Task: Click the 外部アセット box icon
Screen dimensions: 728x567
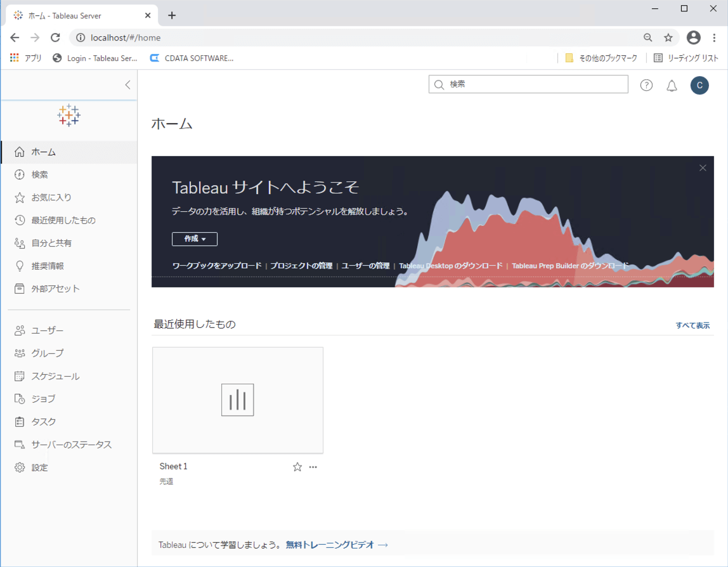Action: coord(20,289)
